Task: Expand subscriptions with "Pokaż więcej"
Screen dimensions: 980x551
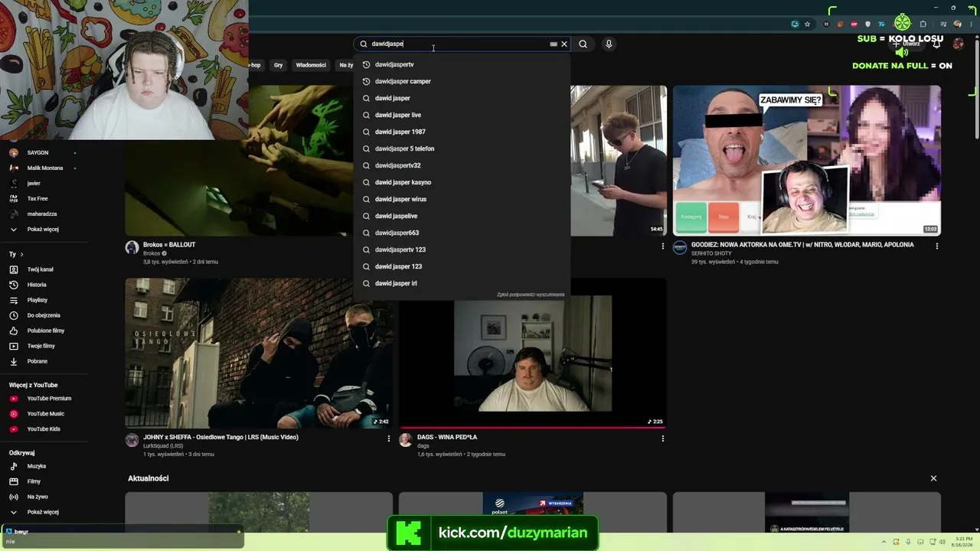Action: coord(44,230)
